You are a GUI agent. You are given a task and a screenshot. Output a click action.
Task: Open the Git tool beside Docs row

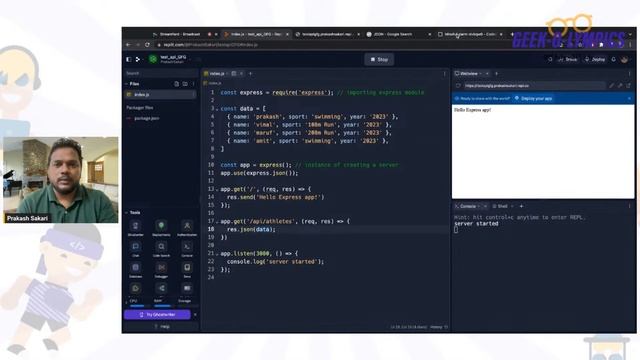point(161,289)
